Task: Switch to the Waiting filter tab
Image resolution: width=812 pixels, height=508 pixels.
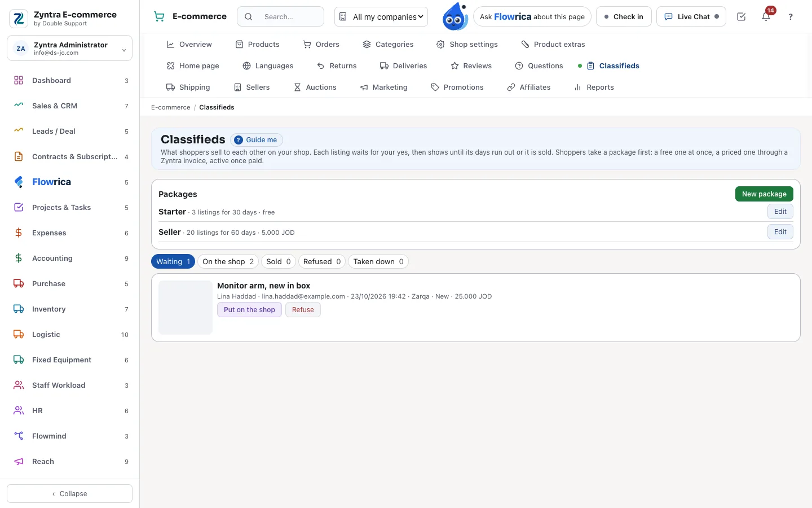Action: (x=173, y=262)
